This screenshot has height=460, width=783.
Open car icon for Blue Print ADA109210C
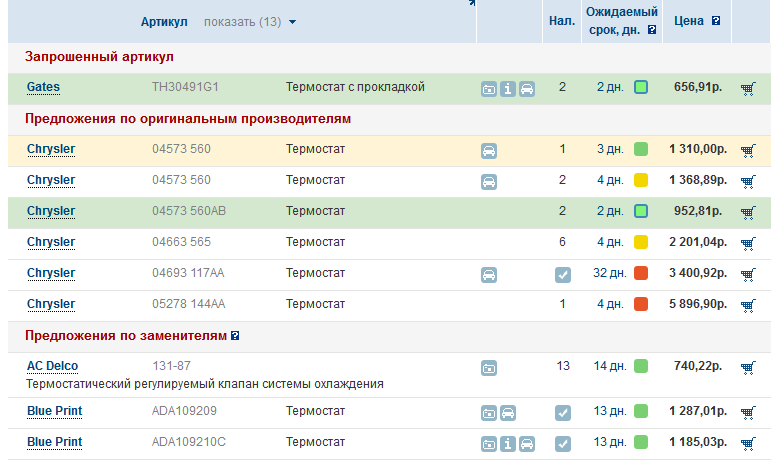pos(527,444)
